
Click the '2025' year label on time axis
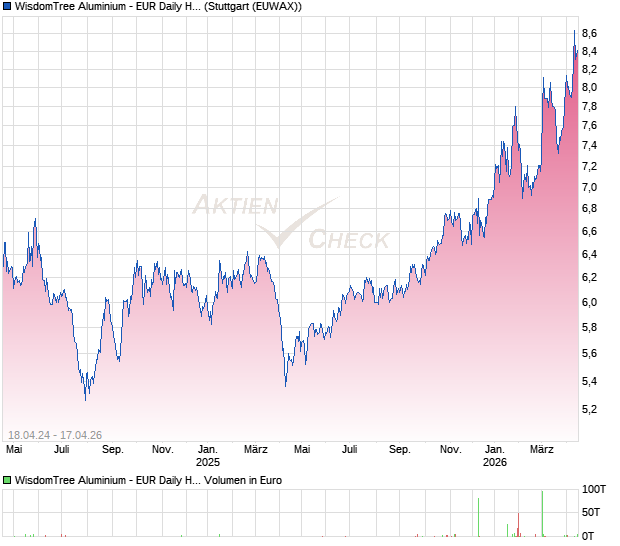pyautogui.click(x=208, y=463)
